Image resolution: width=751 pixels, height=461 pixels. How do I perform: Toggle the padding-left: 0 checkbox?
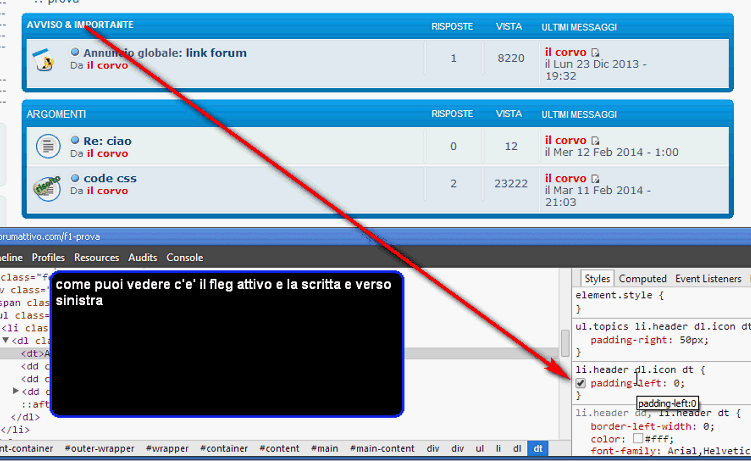coord(580,383)
